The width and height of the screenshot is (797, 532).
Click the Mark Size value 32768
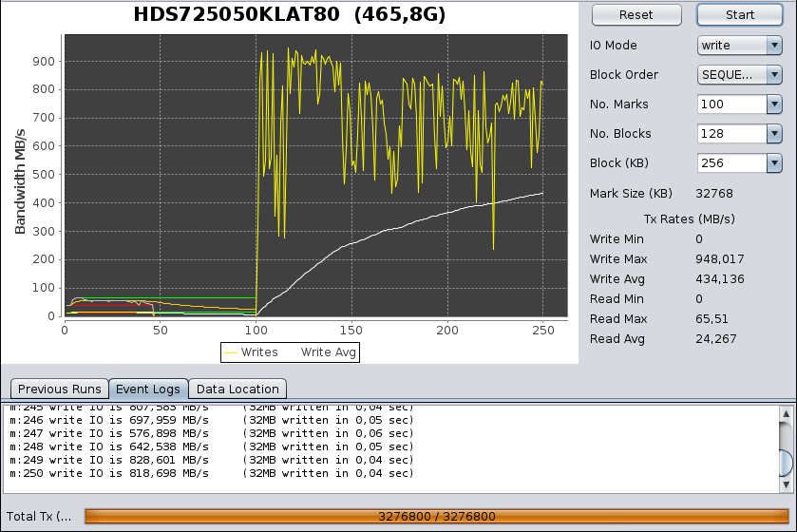click(714, 194)
